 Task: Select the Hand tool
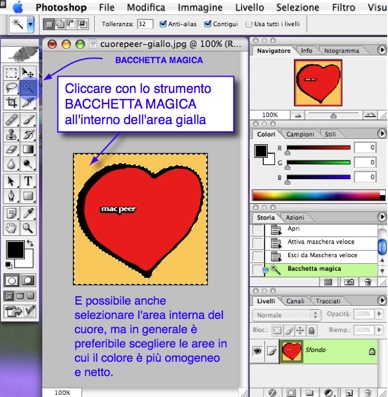pos(12,228)
